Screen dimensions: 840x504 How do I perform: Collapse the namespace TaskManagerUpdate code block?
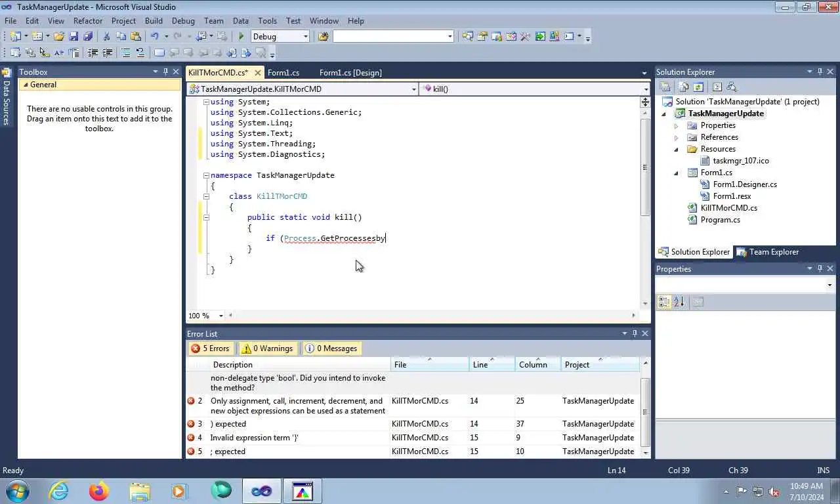[x=206, y=175]
